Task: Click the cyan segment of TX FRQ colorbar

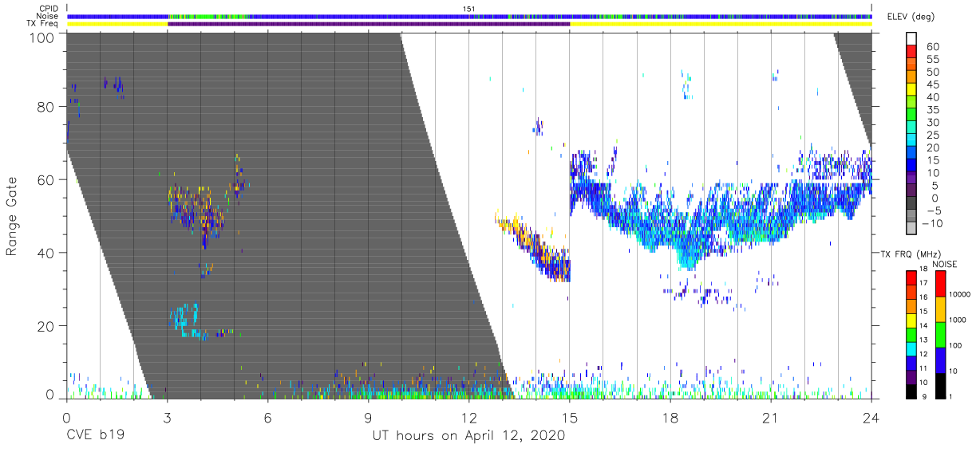Action: click(911, 349)
